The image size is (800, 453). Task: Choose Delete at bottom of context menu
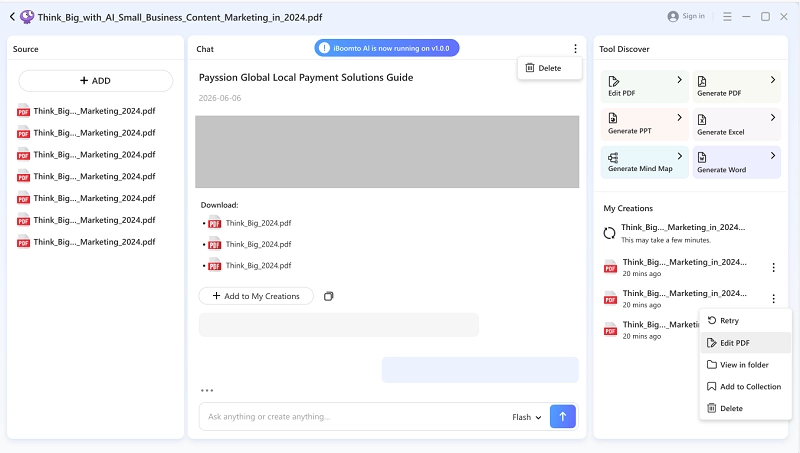745,408
